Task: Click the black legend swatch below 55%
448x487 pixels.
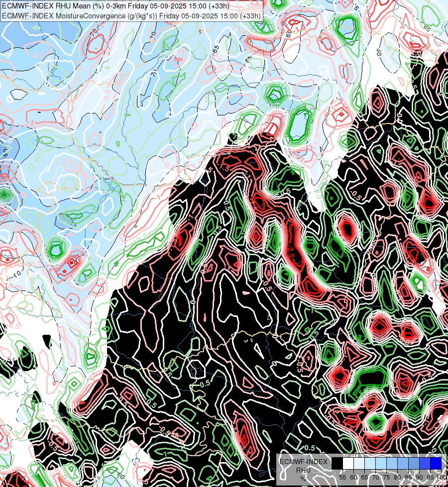Action: pos(337,463)
